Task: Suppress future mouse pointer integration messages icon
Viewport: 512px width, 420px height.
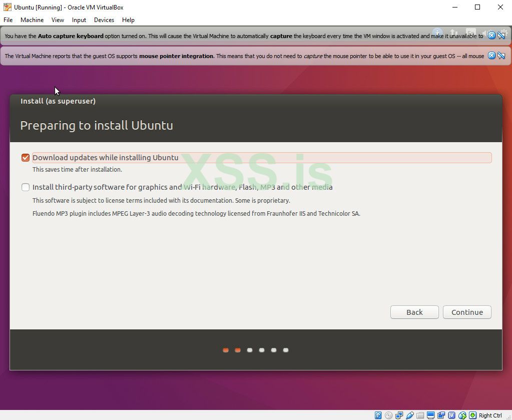Action: tap(501, 56)
